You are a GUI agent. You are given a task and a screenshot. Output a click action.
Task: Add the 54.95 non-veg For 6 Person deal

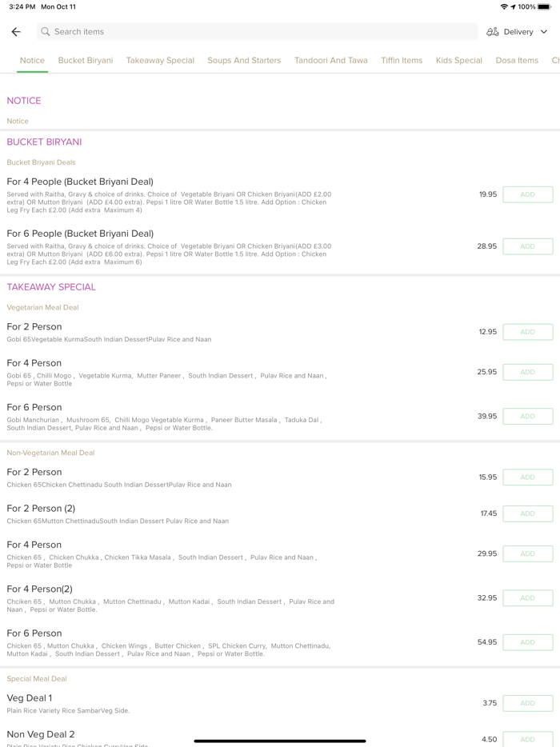[527, 642]
